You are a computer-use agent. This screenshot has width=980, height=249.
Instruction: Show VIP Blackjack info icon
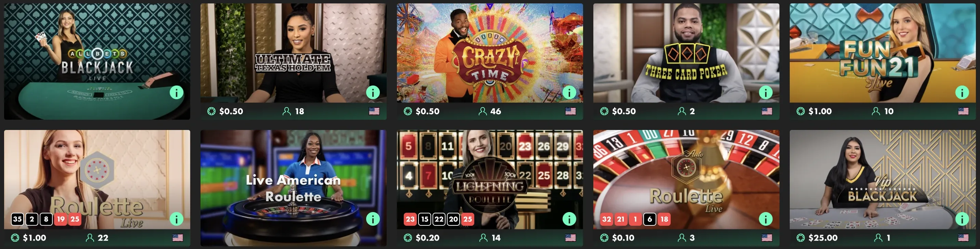(962, 219)
